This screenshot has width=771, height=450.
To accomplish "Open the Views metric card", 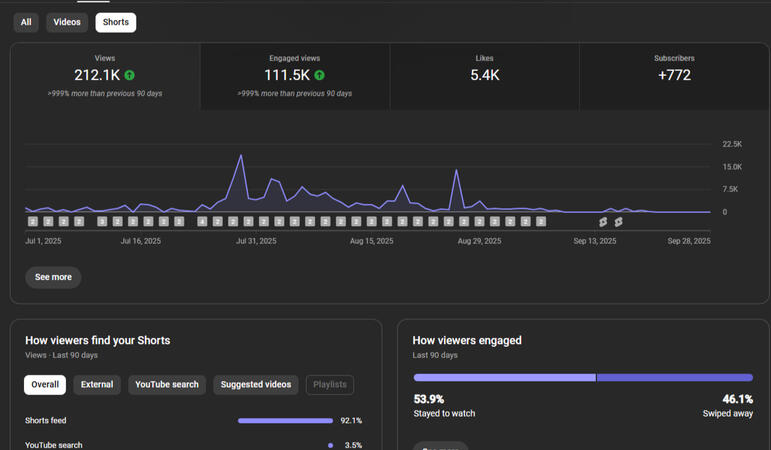I will click(105, 76).
